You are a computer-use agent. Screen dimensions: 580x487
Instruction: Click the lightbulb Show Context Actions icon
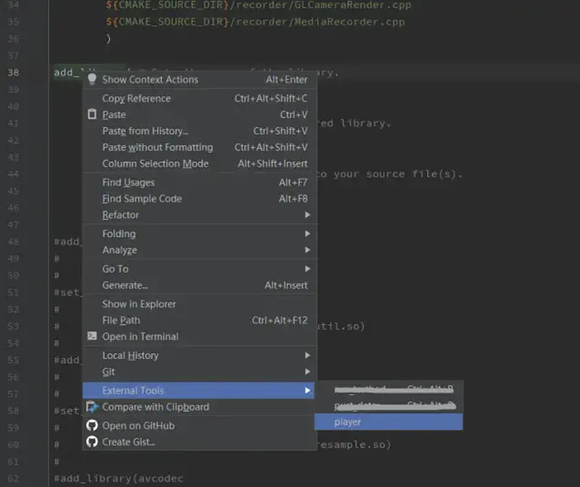pyautogui.click(x=92, y=79)
